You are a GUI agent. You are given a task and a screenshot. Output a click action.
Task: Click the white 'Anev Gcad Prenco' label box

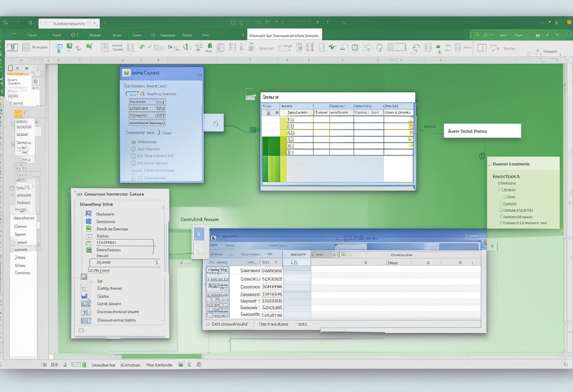482,131
